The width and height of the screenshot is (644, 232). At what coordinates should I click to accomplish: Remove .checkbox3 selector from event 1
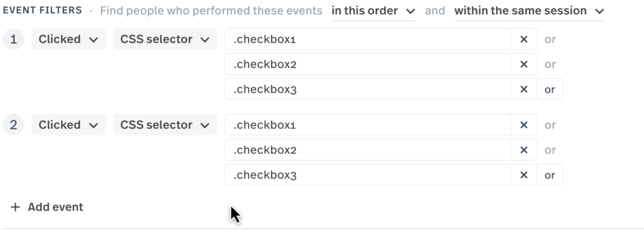coord(524,89)
